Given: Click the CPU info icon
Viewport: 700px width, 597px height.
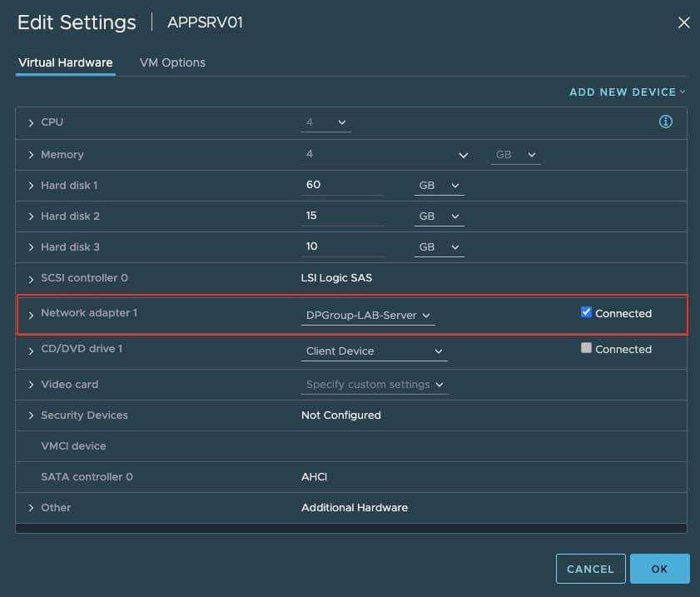Looking at the screenshot, I should (x=665, y=122).
